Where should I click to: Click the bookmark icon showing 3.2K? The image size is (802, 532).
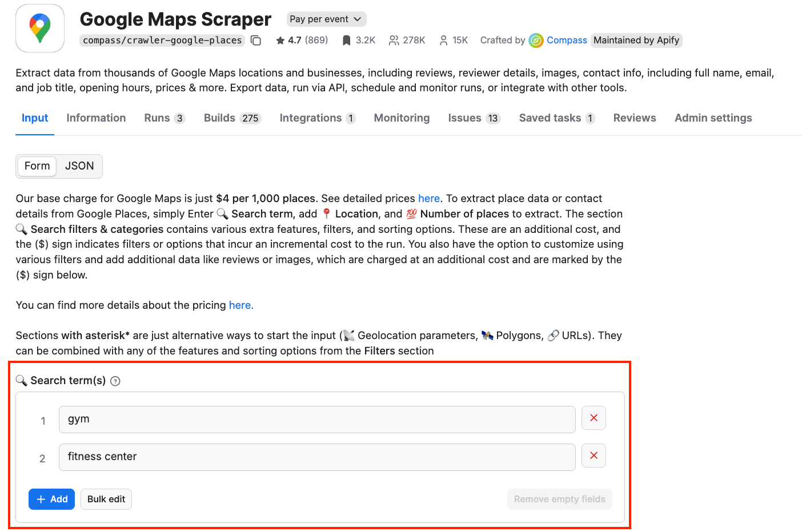346,40
